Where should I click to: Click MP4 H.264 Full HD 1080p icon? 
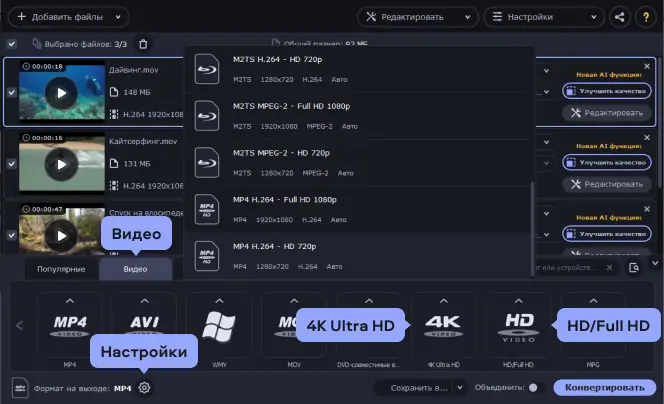207,209
